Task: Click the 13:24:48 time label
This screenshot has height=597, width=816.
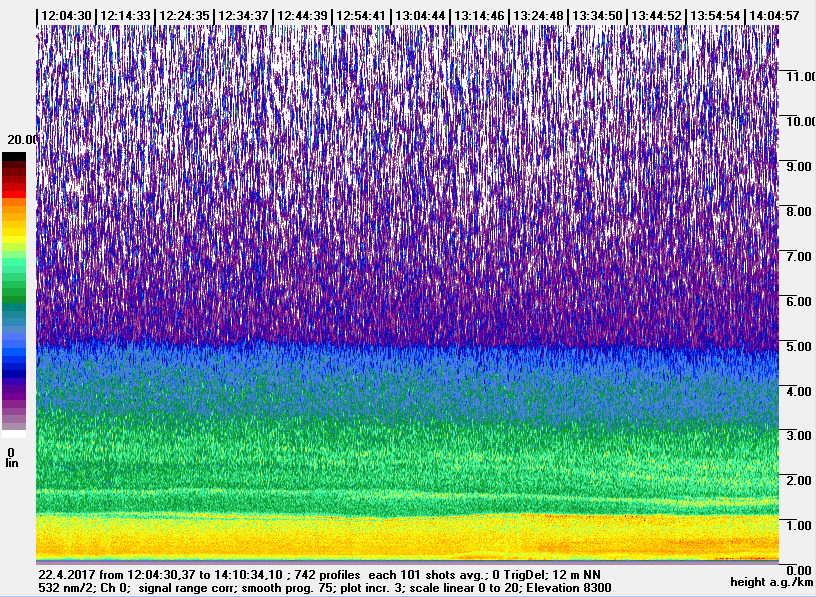Action: pyautogui.click(x=538, y=16)
